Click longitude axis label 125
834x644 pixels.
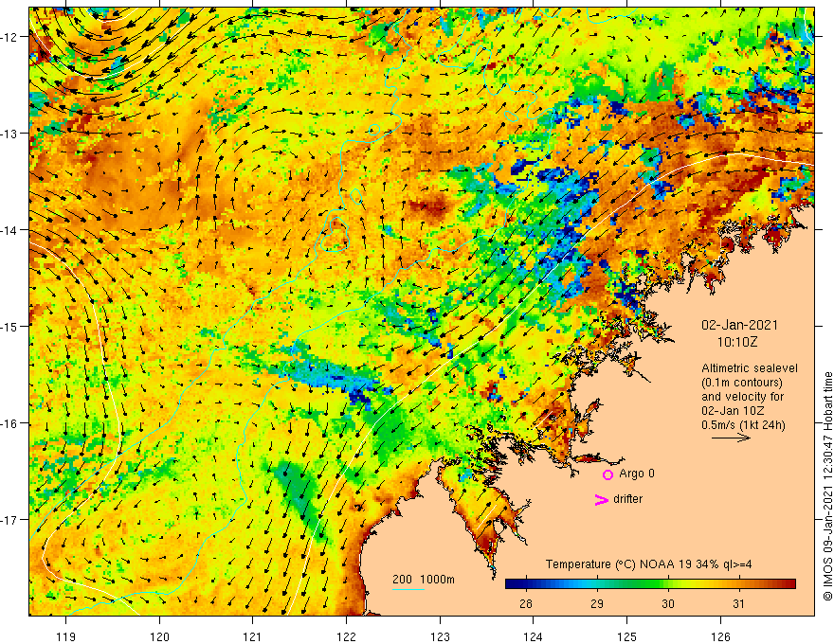pyautogui.click(x=627, y=636)
